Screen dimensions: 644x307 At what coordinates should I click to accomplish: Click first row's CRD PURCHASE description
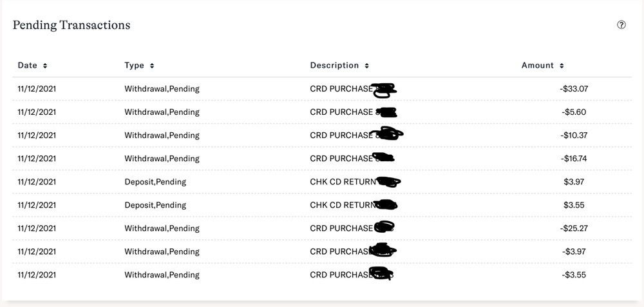click(x=341, y=89)
